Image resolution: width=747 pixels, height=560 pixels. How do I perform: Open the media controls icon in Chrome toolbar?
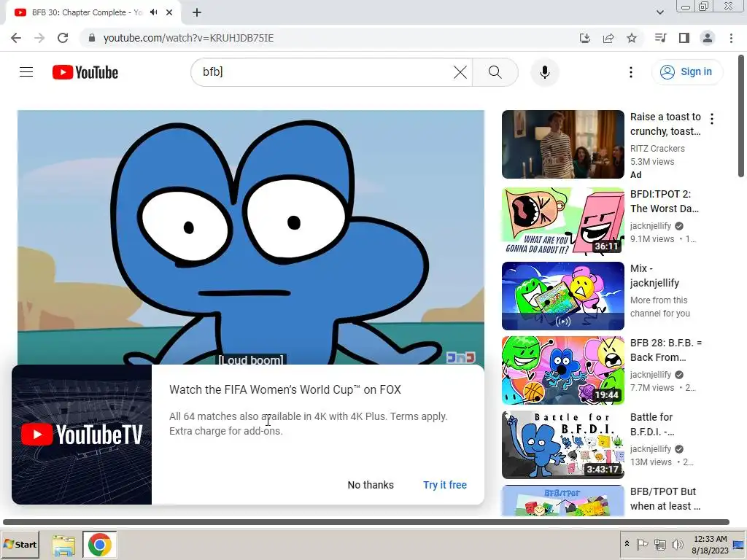coord(660,38)
